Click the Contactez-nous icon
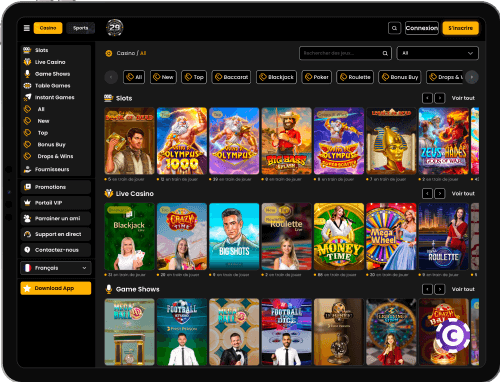This screenshot has width=500, height=382. [27, 250]
